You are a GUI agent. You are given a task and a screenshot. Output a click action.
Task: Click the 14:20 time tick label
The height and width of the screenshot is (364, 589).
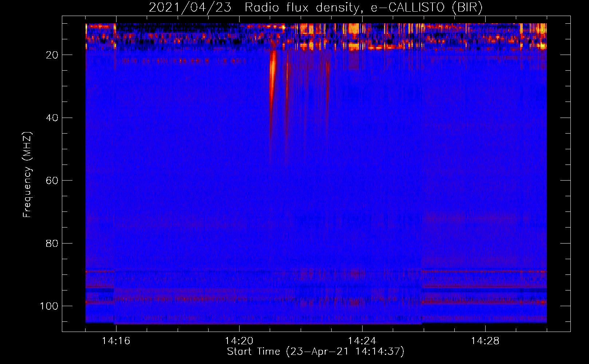pyautogui.click(x=239, y=341)
